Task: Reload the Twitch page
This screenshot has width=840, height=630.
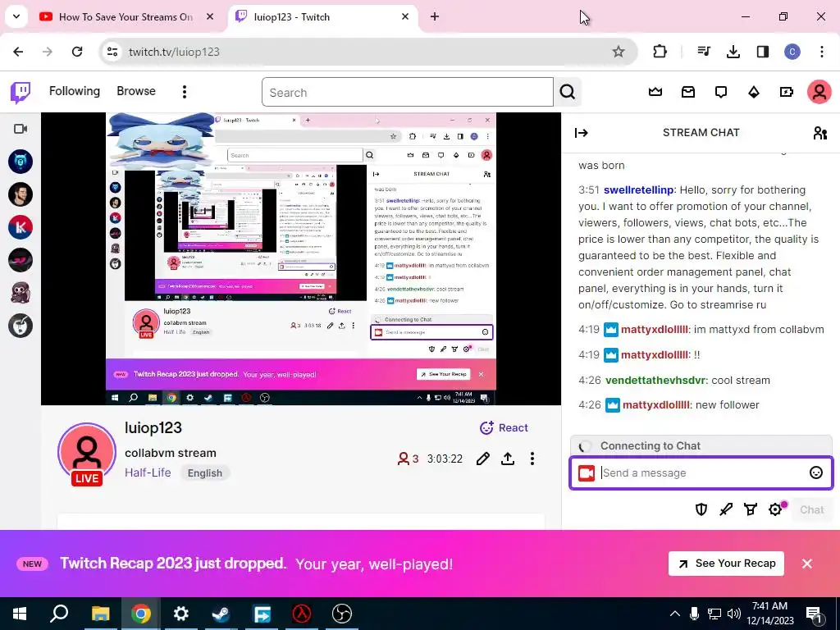Action: click(x=77, y=52)
